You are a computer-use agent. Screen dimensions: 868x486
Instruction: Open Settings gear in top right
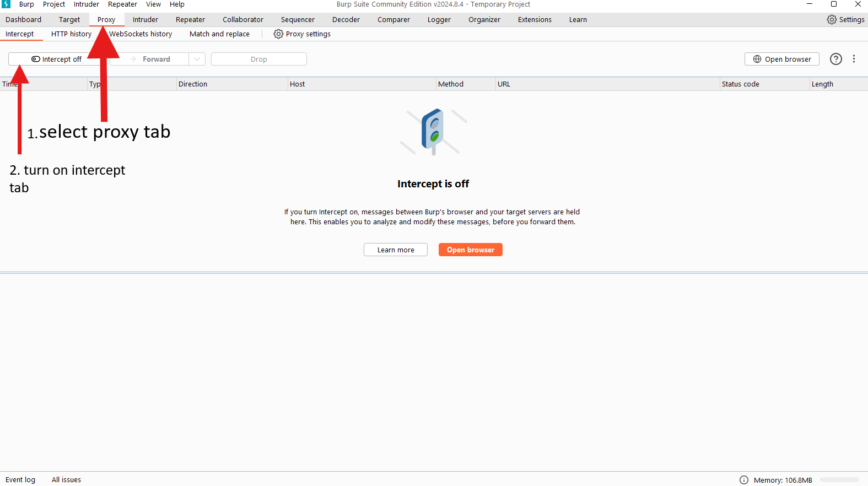tap(845, 19)
